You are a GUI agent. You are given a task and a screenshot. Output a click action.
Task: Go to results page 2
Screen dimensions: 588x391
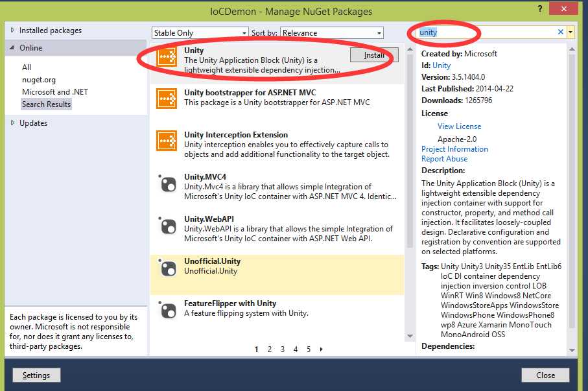(269, 350)
